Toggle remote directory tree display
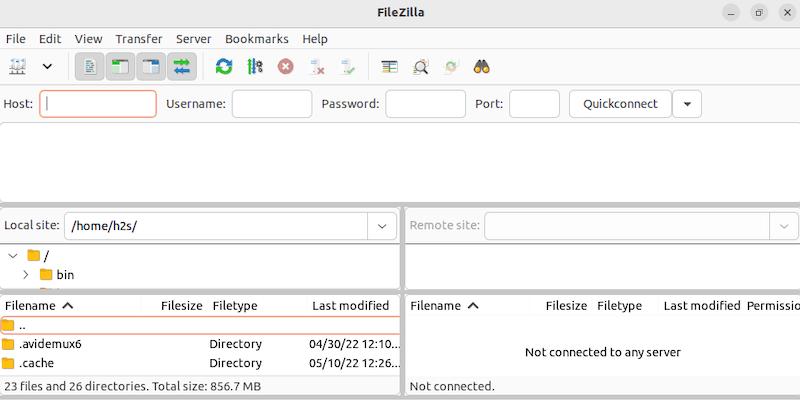The width and height of the screenshot is (800, 400). pos(151,67)
